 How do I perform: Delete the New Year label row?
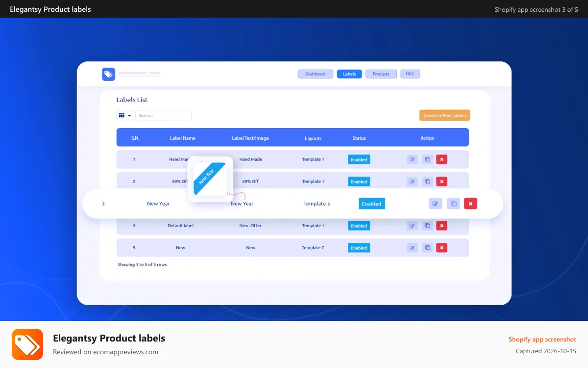point(470,204)
